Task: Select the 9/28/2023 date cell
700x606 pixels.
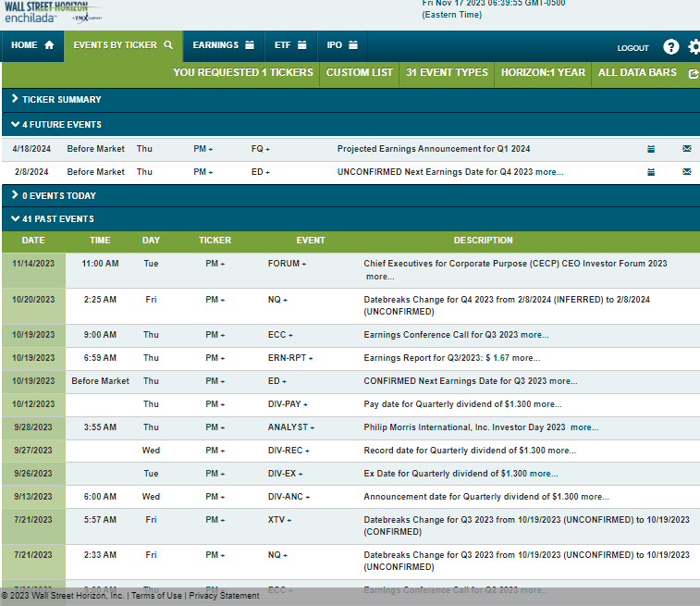Action: coord(33,427)
